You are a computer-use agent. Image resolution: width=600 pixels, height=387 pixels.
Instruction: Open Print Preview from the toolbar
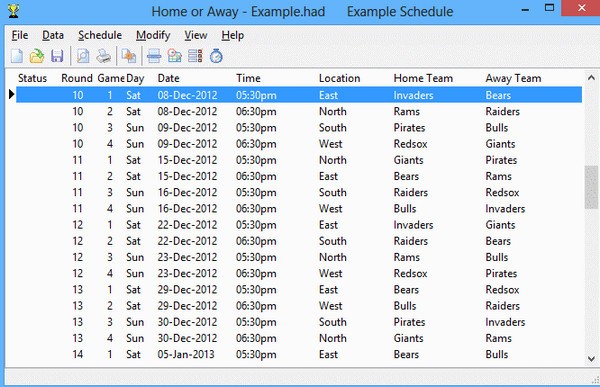83,56
